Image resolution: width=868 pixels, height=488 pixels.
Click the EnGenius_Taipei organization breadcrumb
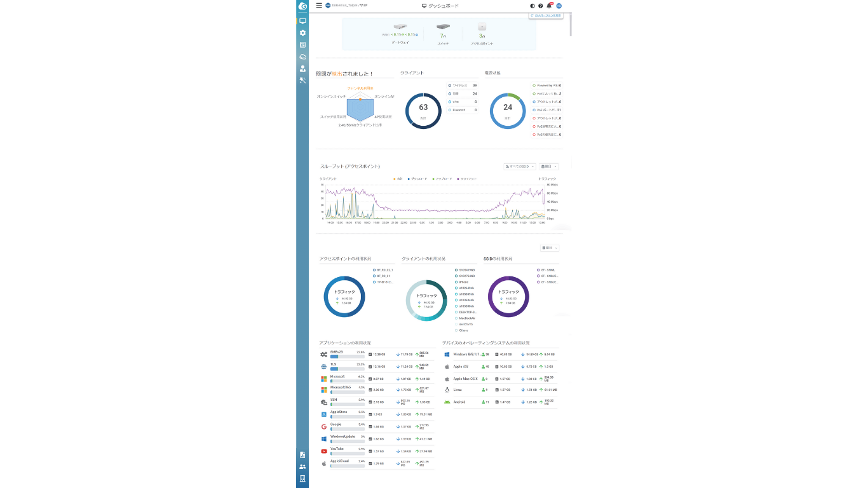click(343, 6)
